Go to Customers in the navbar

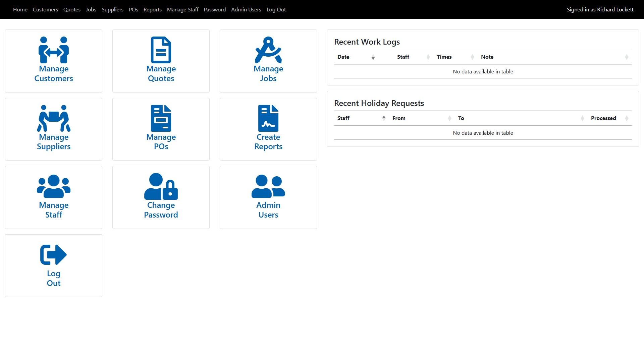(x=45, y=9)
